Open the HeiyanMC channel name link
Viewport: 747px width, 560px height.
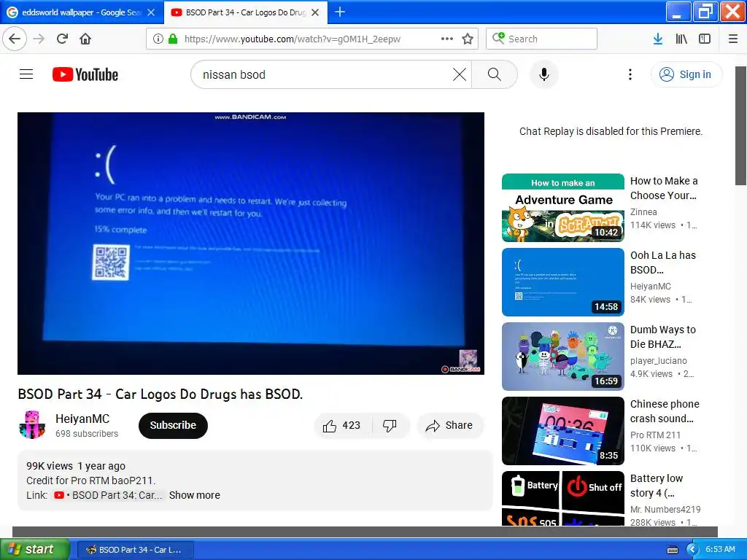tap(82, 419)
